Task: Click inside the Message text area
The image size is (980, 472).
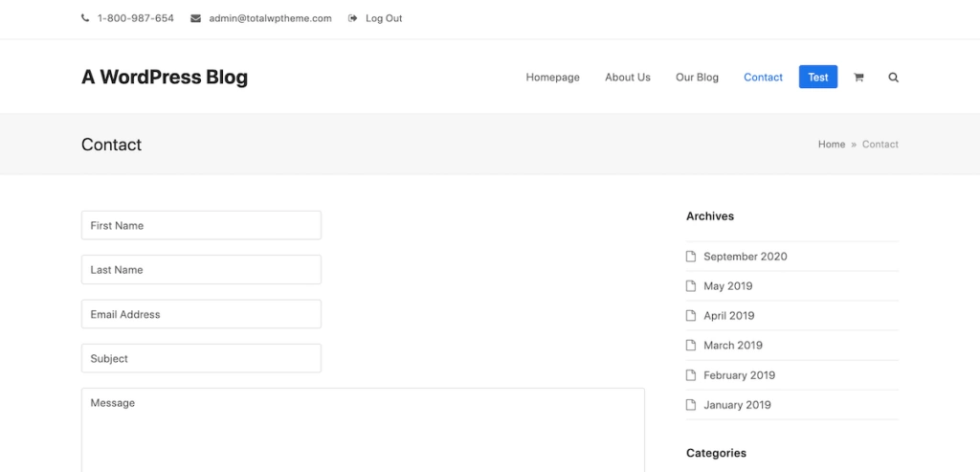Action: click(363, 429)
